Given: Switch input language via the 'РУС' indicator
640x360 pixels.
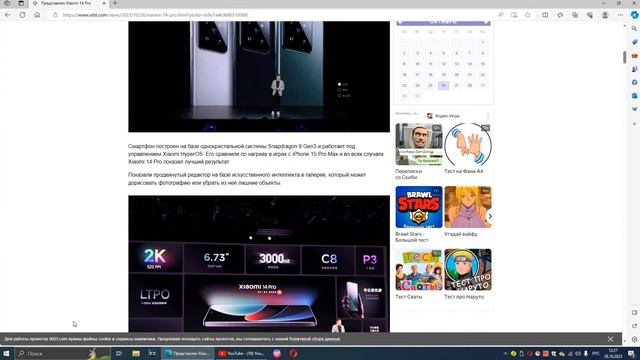Looking at the screenshot, I should tap(596, 353).
